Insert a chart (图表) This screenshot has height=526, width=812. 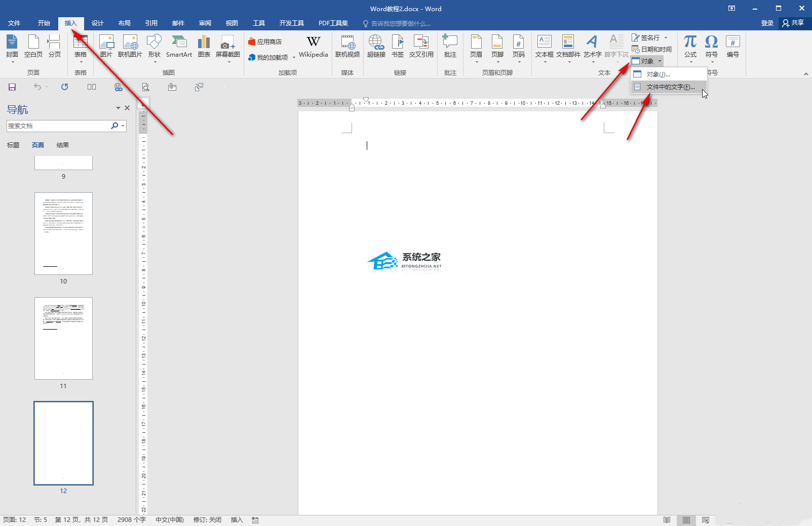click(204, 46)
